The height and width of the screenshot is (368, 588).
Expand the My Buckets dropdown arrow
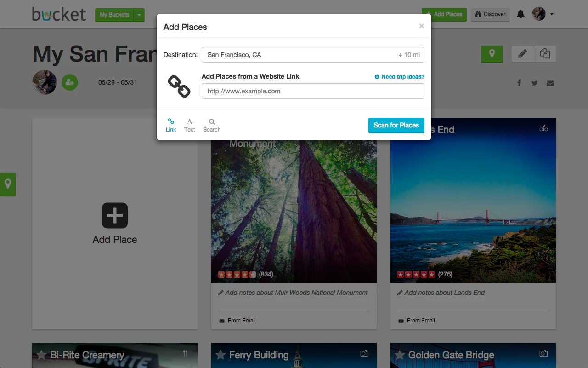pos(139,15)
